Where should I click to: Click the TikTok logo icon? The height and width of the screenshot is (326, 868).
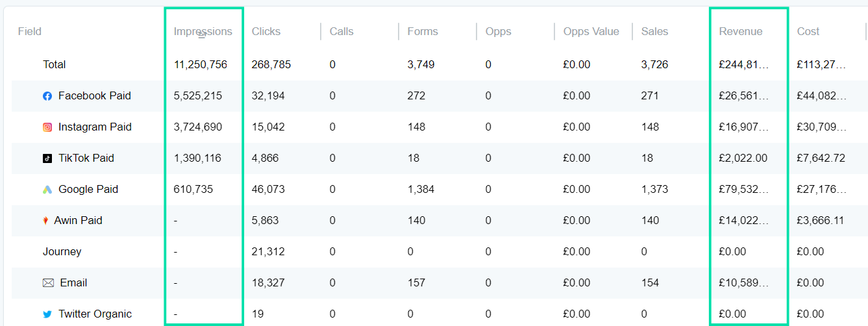point(47,158)
